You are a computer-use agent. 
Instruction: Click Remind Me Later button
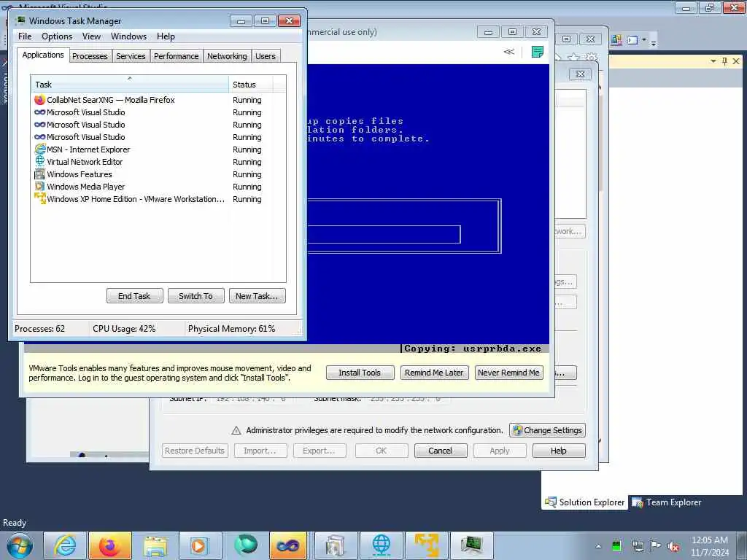[x=434, y=373]
